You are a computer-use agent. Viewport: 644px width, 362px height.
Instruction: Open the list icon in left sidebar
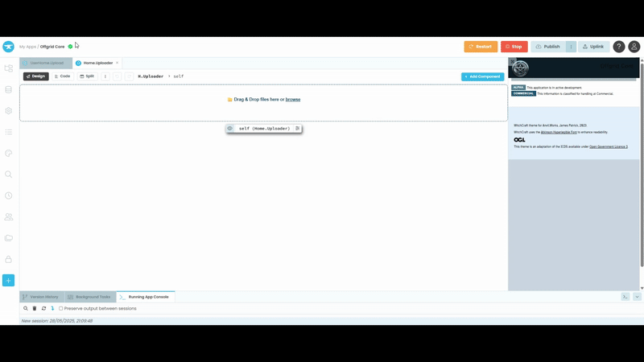(x=9, y=132)
